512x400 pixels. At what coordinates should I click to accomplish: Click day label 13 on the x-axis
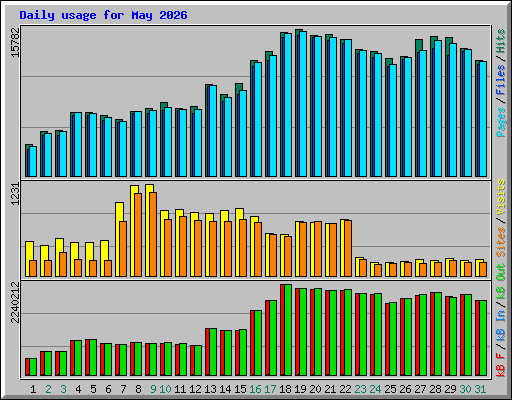(210, 389)
